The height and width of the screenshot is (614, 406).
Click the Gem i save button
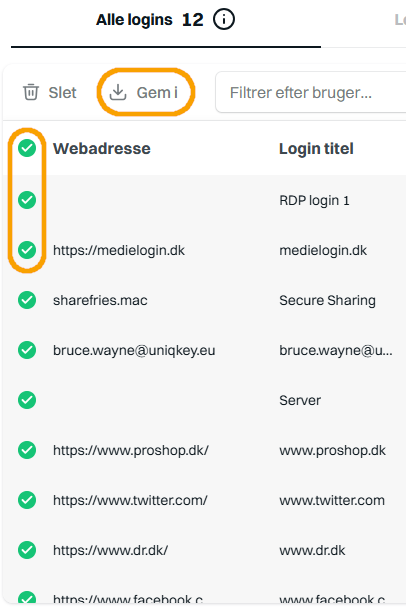pyautogui.click(x=144, y=92)
